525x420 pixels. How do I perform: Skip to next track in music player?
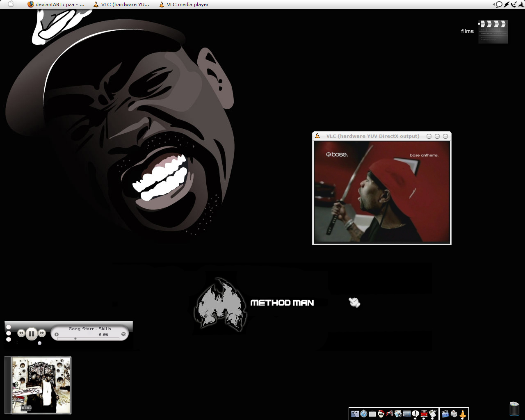pos(42,333)
